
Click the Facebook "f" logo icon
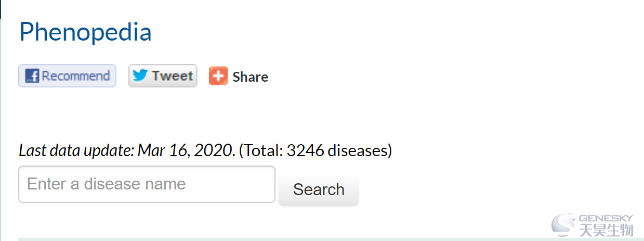(32, 76)
